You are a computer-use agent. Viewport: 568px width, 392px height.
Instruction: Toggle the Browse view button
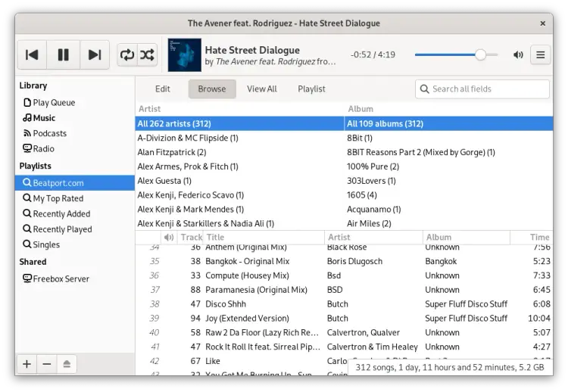(x=212, y=89)
